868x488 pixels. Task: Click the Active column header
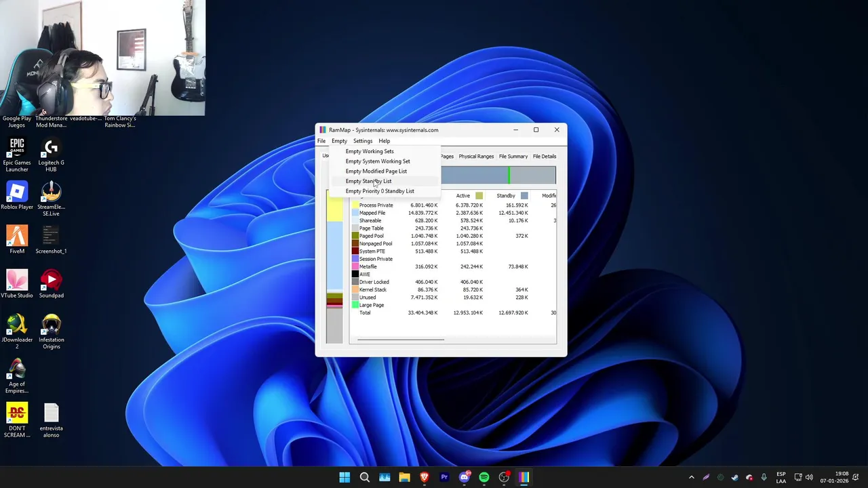tap(463, 196)
